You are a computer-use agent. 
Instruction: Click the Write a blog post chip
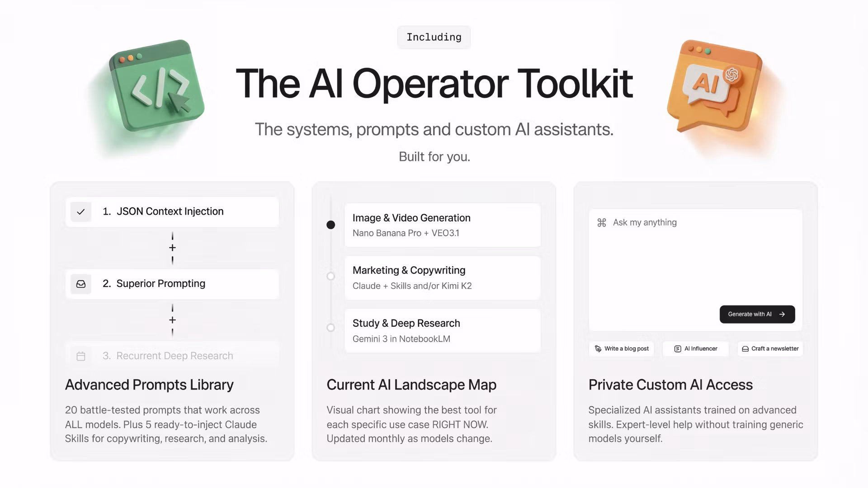coord(622,348)
